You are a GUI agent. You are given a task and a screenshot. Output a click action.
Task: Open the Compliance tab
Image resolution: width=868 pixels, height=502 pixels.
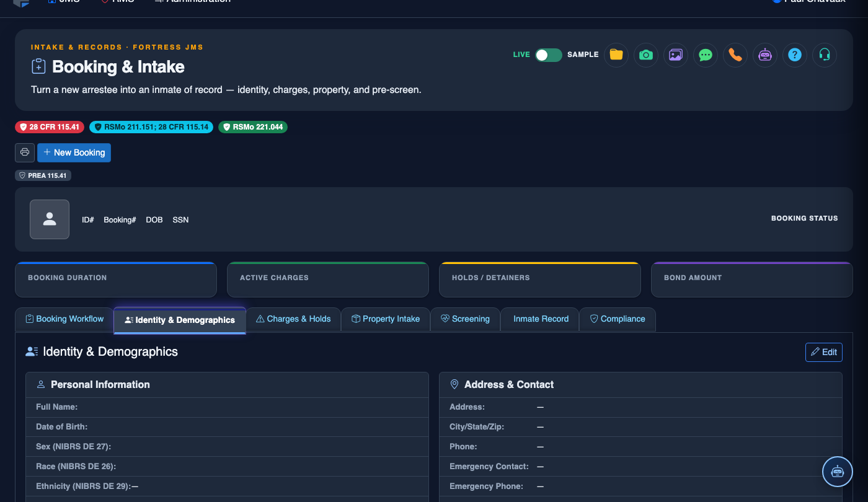point(618,319)
